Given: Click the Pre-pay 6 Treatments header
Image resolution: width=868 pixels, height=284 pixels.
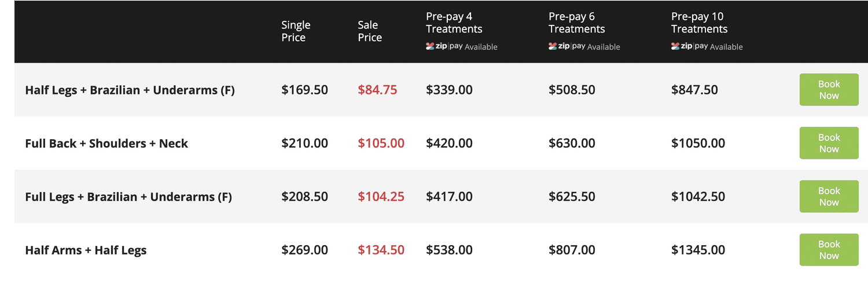Looking at the screenshot, I should [577, 23].
